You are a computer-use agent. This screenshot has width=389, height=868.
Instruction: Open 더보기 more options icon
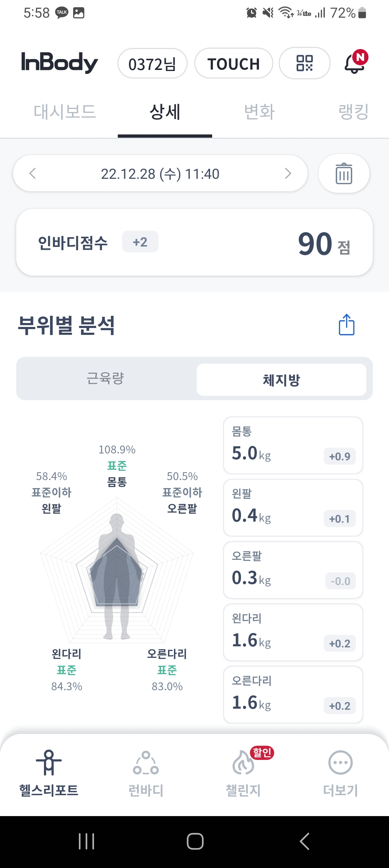pyautogui.click(x=340, y=762)
